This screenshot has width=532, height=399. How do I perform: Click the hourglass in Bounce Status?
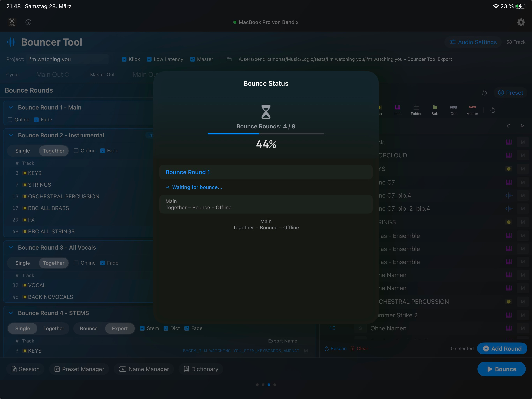(266, 111)
